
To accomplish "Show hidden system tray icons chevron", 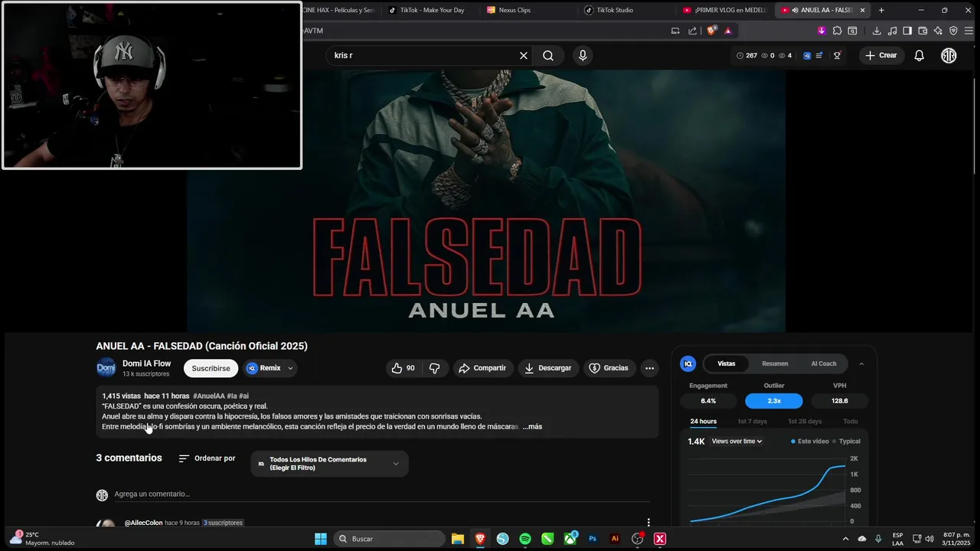I will [x=845, y=539].
